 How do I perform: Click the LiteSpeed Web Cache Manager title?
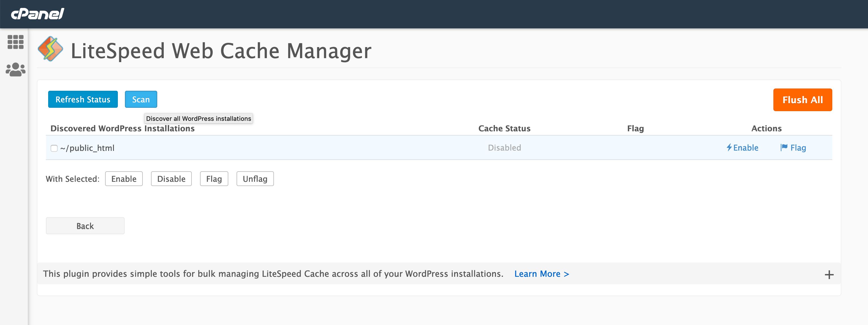coord(221,51)
